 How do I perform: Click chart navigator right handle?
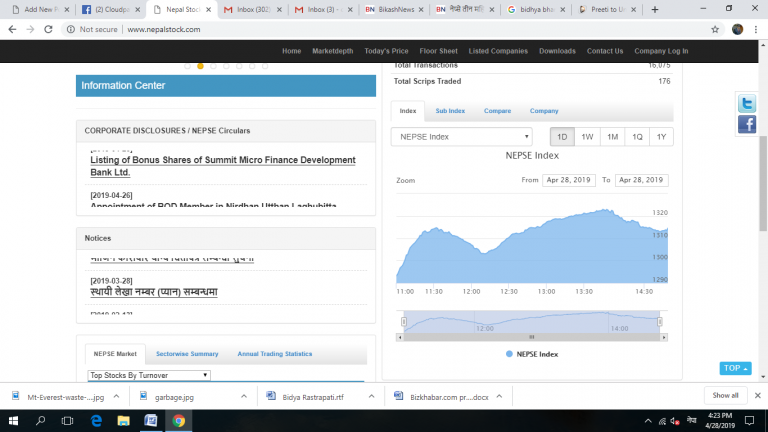click(x=660, y=321)
